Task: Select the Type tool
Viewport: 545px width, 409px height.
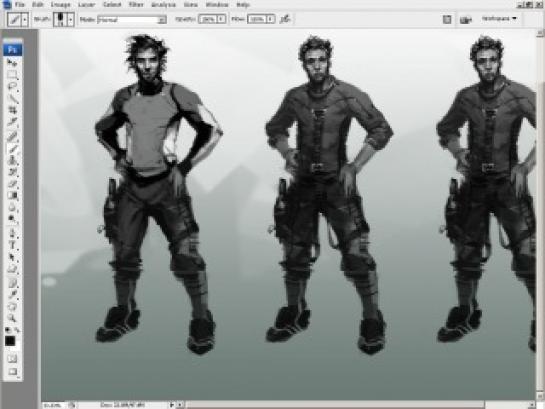Action: point(12,245)
